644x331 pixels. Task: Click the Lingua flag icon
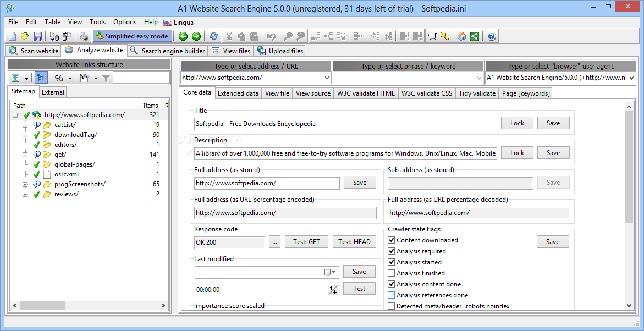click(168, 22)
